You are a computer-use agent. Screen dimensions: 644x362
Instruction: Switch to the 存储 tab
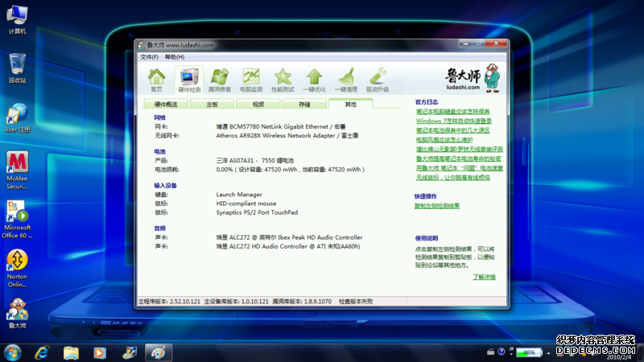(x=304, y=105)
